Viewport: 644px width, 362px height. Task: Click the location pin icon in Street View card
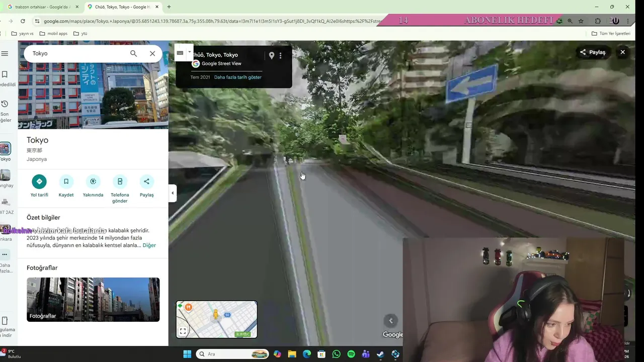point(272,55)
